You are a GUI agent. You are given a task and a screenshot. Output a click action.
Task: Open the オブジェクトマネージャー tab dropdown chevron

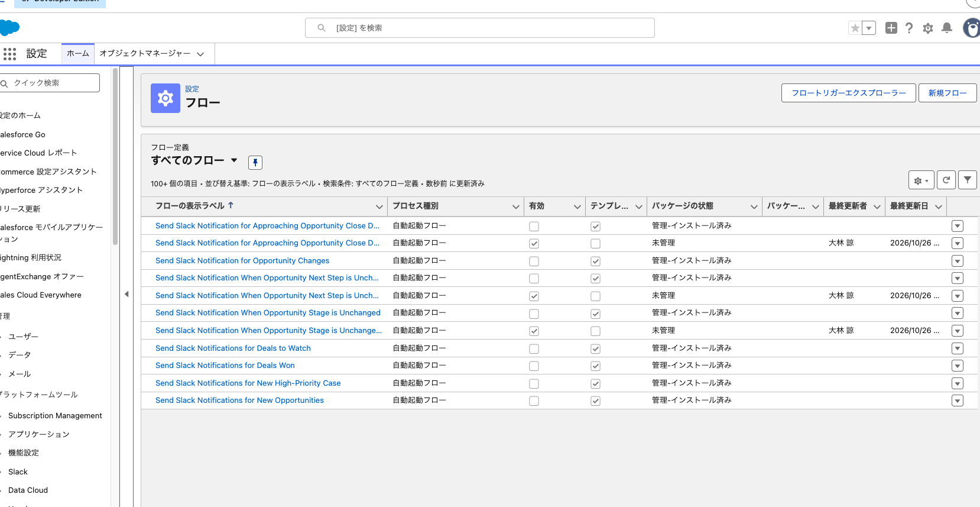point(200,54)
